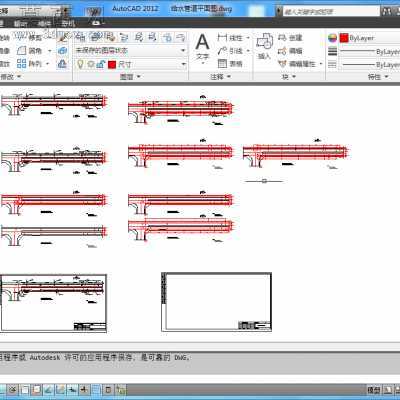This screenshot has height=400, width=400.
Task: Select the Linear dimension (线性) tool
Action: (x=230, y=38)
